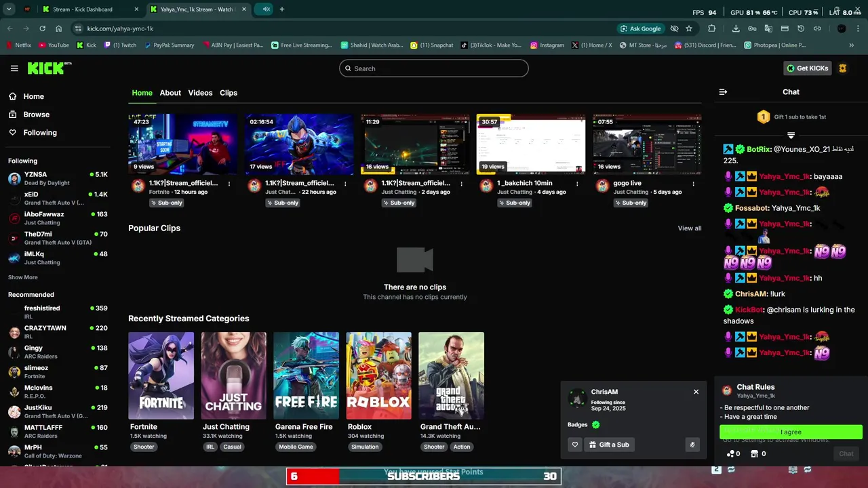
Task: Open the translate page icon in toolbar
Action: [768, 28]
